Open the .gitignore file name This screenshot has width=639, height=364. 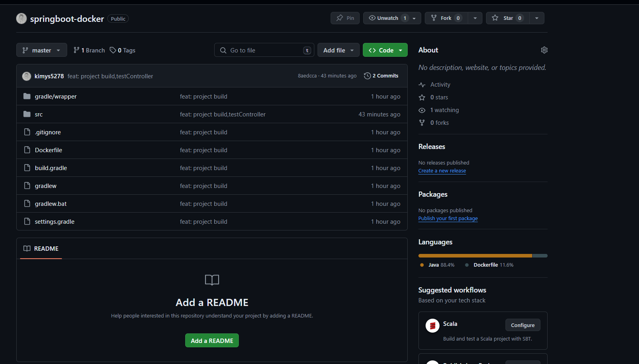pos(48,132)
